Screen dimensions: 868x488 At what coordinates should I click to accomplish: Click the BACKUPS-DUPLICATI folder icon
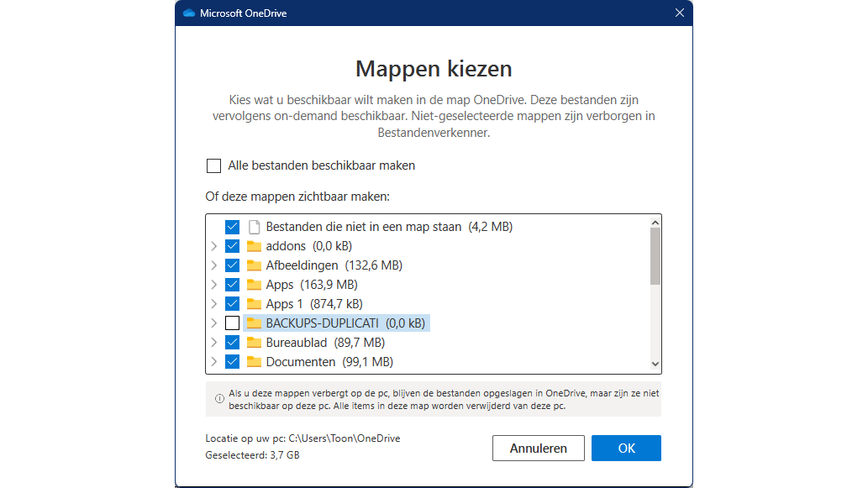254,323
